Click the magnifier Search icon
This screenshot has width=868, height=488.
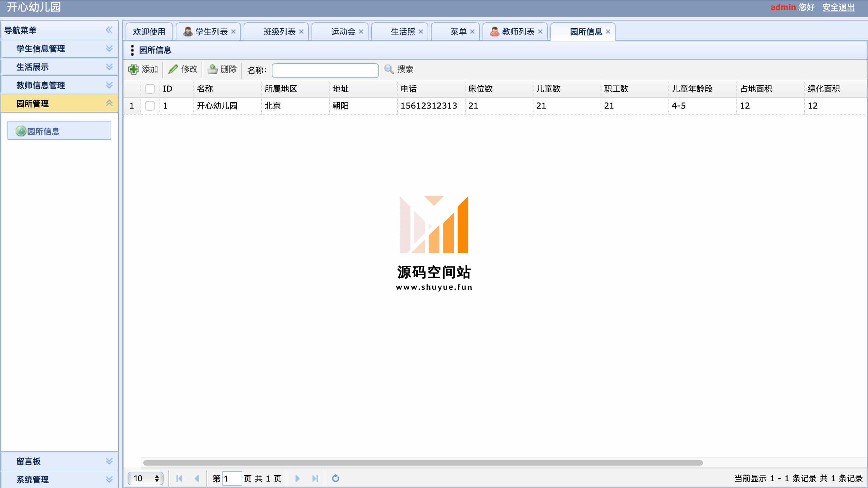[389, 69]
